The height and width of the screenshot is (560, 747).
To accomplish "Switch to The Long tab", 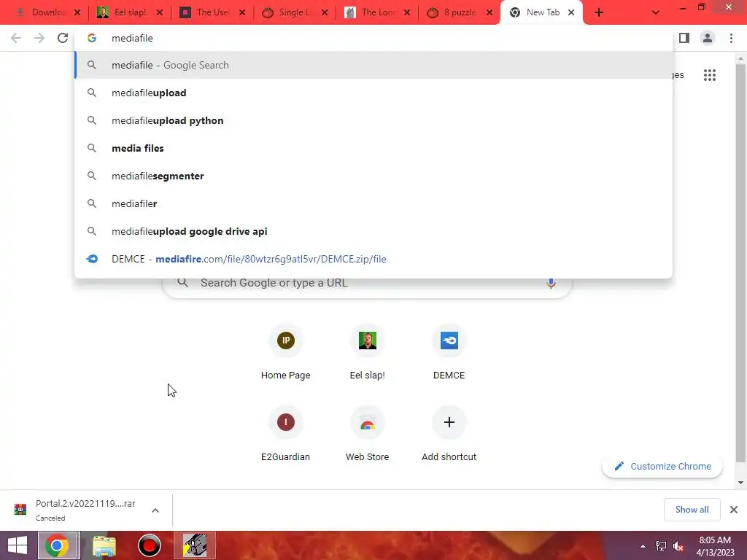I will pyautogui.click(x=371, y=12).
